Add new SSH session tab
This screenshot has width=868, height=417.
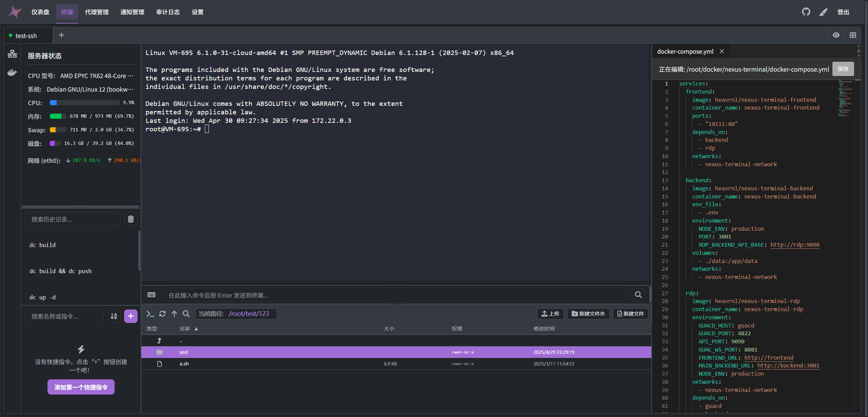[x=61, y=35]
